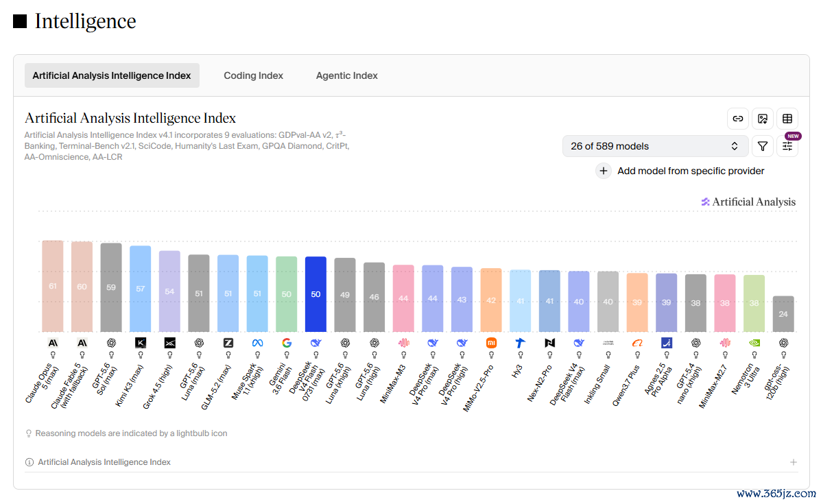Click the Grok 4.5 bar showing 54

click(169, 291)
